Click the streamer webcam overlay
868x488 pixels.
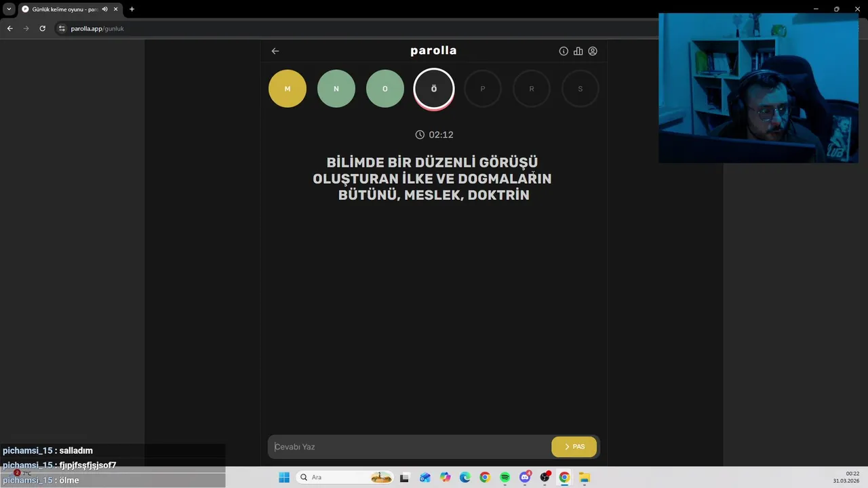(758, 88)
